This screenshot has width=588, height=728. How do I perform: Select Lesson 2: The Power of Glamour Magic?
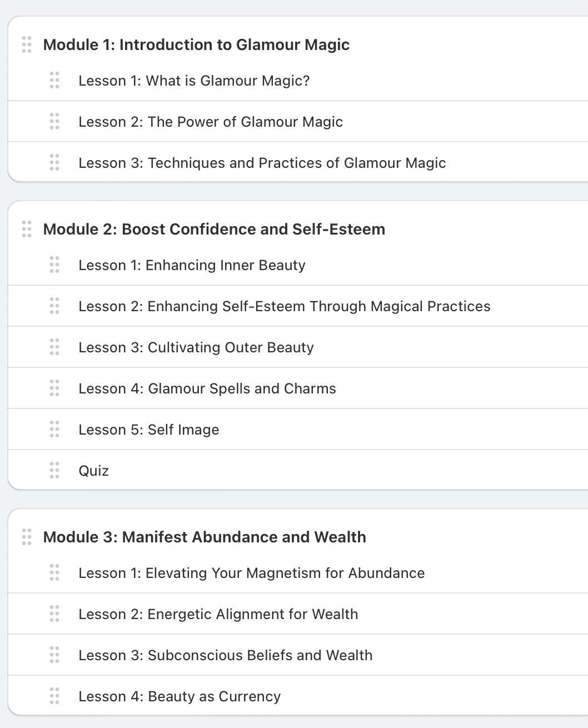211,122
